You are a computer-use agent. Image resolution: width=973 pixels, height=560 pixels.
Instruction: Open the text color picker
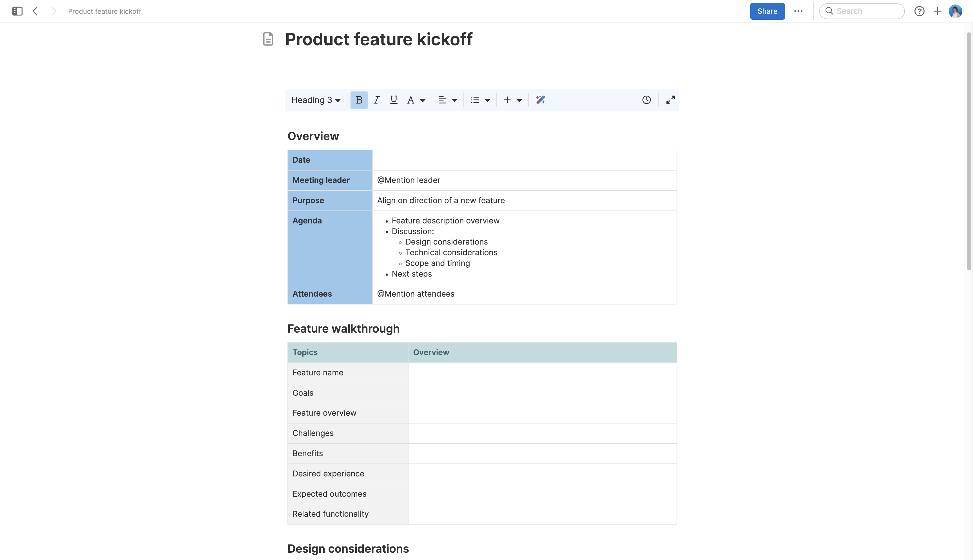416,100
